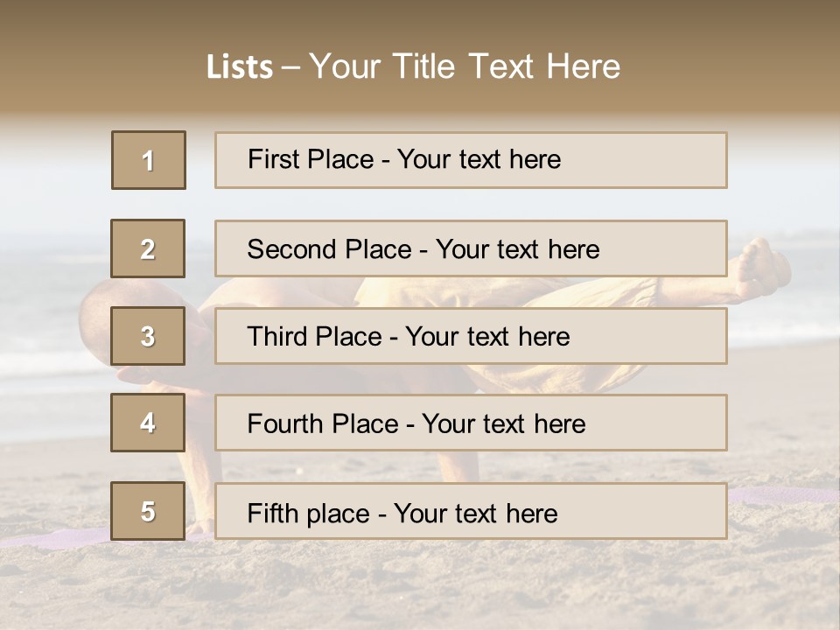
Task: Click the number 1 box
Action: click(x=149, y=160)
